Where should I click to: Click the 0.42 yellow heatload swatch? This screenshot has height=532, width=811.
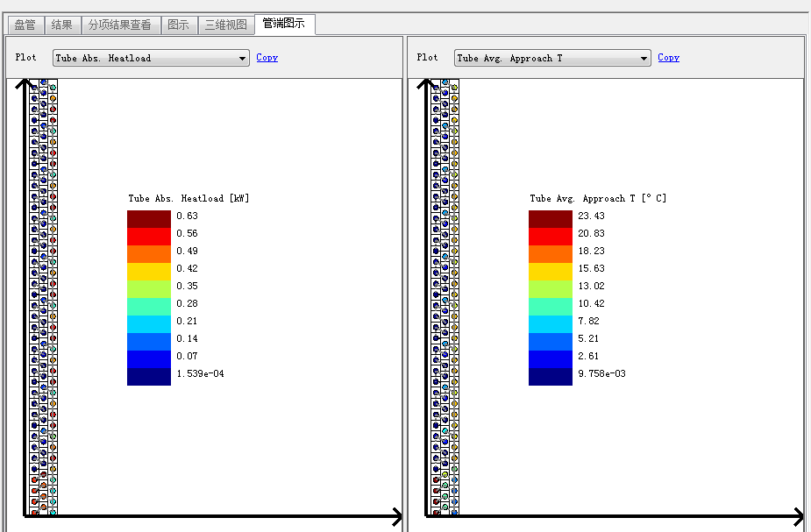(149, 272)
